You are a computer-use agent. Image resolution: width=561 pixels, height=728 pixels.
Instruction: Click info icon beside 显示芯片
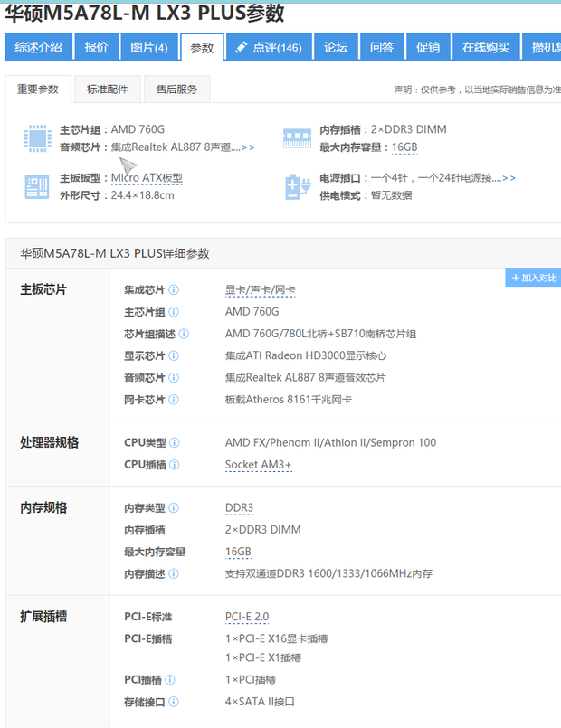coord(174,356)
